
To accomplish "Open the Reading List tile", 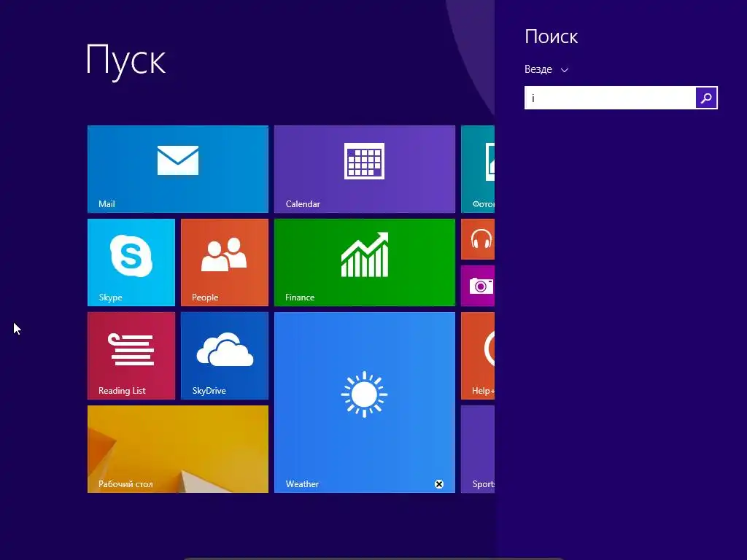I will 131,356.
